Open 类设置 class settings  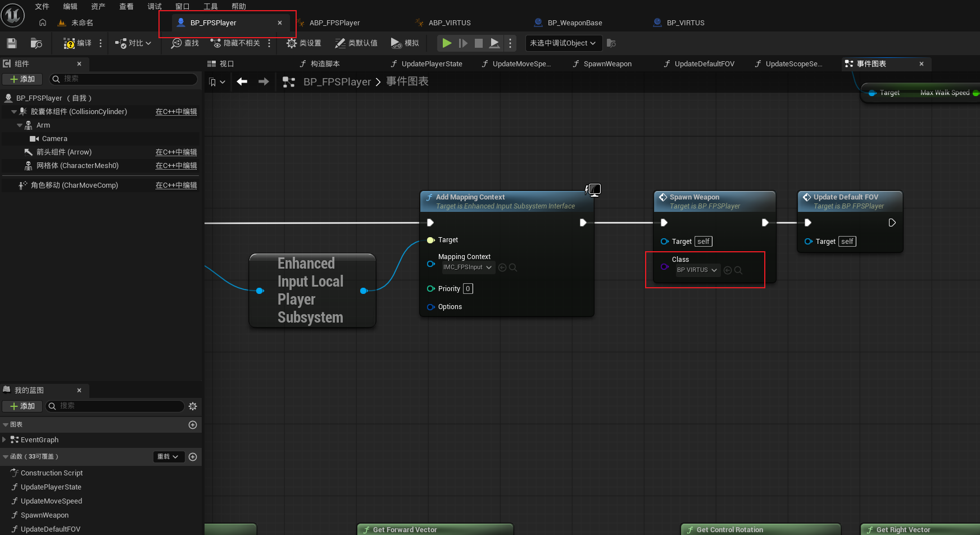point(303,43)
